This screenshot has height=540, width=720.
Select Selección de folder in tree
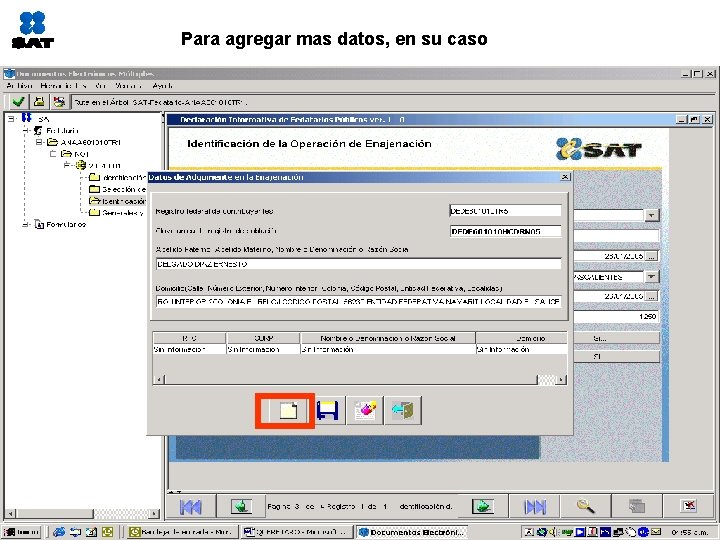(x=118, y=189)
